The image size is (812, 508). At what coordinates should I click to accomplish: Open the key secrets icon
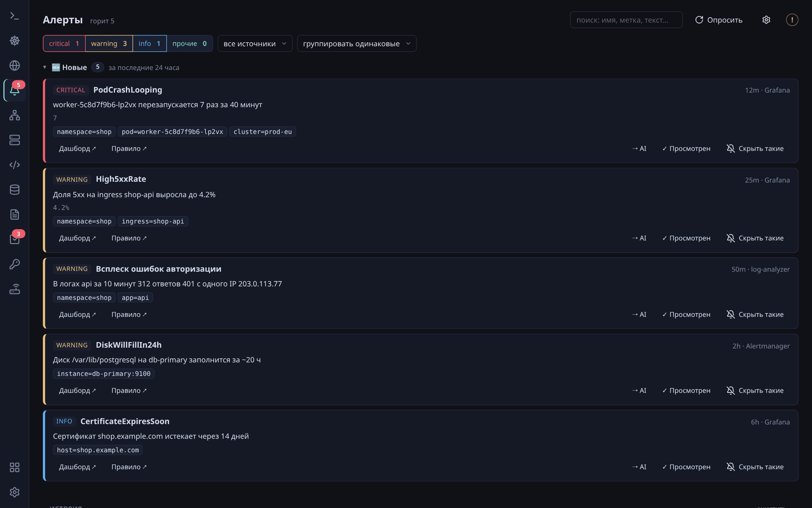(x=14, y=264)
